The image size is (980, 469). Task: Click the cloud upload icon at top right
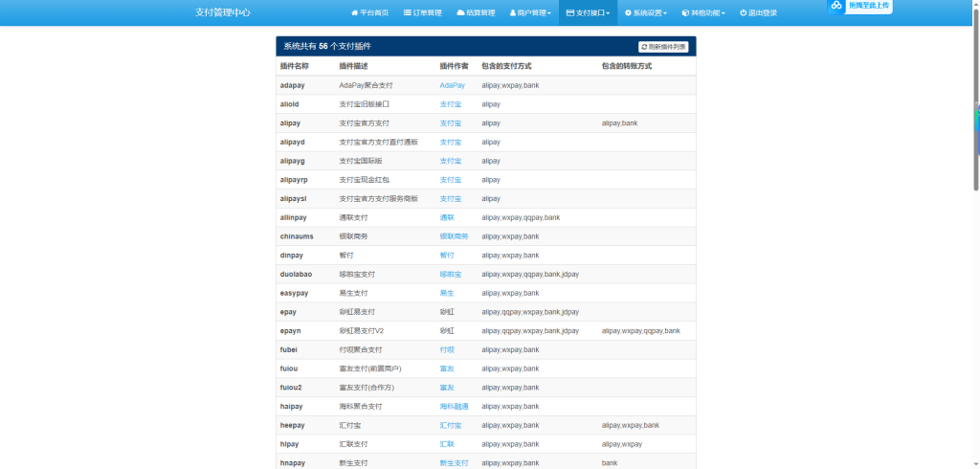coord(836,6)
